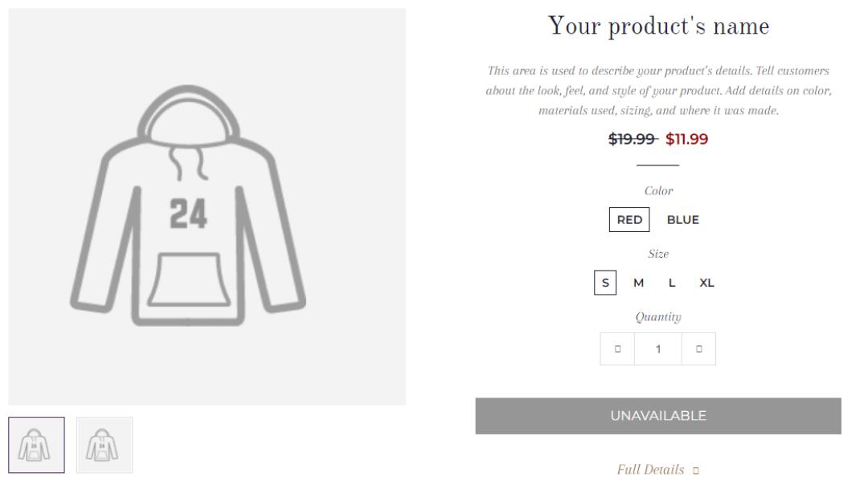Click the large hoodie product image
This screenshot has width=868, height=489.
(x=207, y=206)
